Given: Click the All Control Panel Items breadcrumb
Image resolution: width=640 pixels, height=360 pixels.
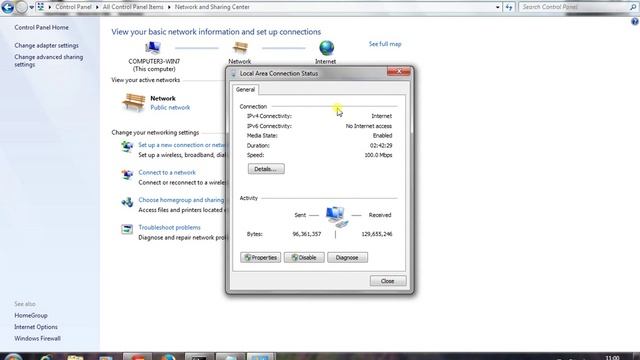Looking at the screenshot, I should click(x=133, y=7).
